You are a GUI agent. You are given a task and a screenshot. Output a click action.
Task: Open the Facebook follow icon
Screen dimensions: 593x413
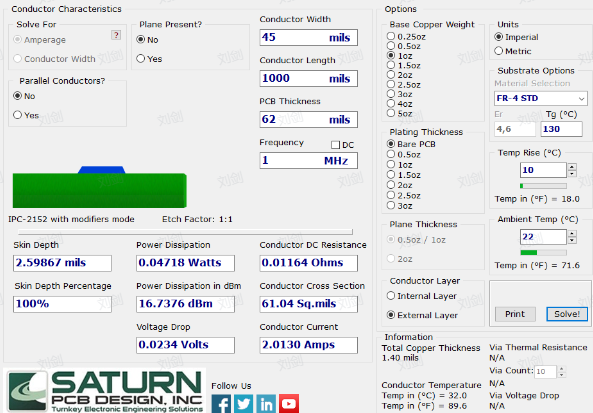[221, 404]
